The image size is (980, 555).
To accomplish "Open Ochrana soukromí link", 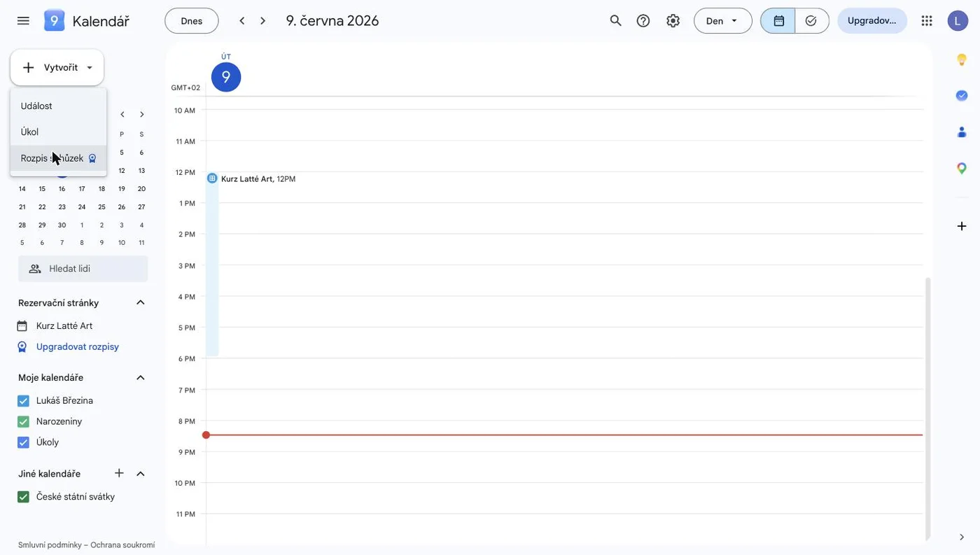I will (x=122, y=545).
